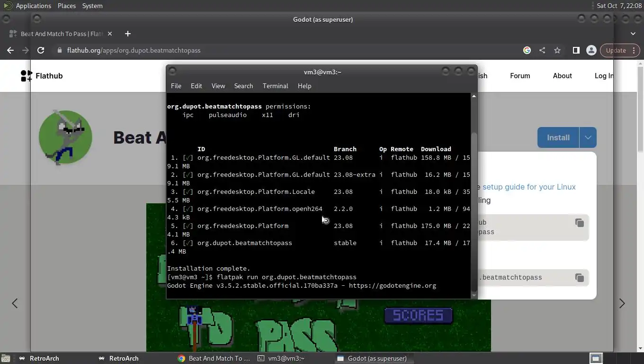This screenshot has width=644, height=364.
Task: Close the Beat And Match To Pass tab
Action: (110, 34)
